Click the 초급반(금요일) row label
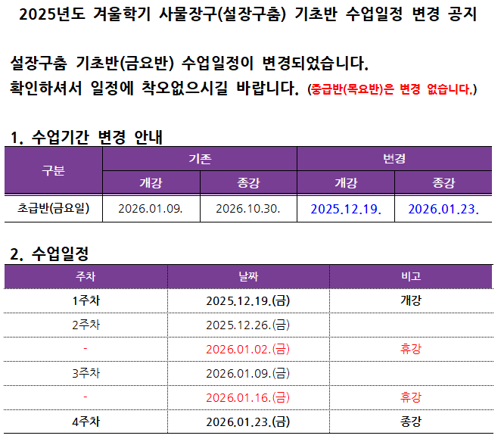Viewport: 501px width, 448px height. point(53,208)
